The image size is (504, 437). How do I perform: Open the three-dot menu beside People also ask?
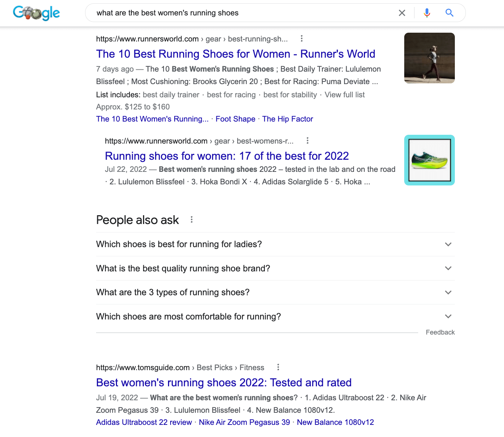(x=191, y=219)
